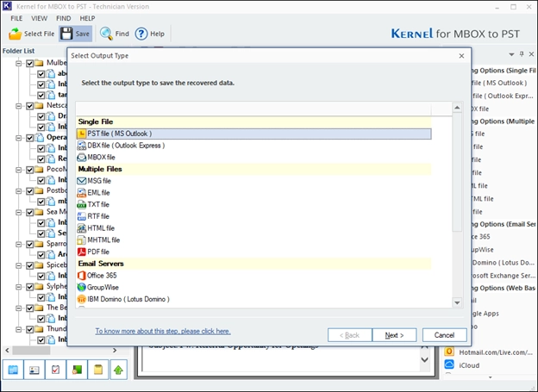Click the Save floppy disk icon

[x=66, y=34]
